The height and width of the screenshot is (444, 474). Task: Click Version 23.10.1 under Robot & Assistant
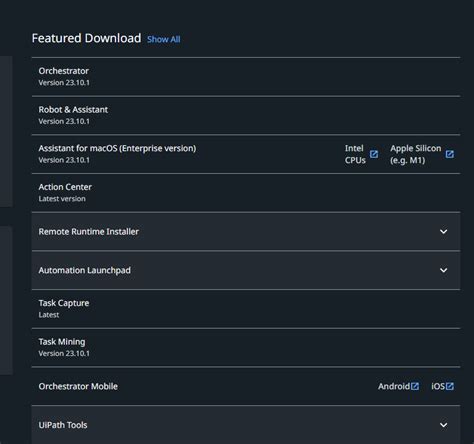pos(64,121)
